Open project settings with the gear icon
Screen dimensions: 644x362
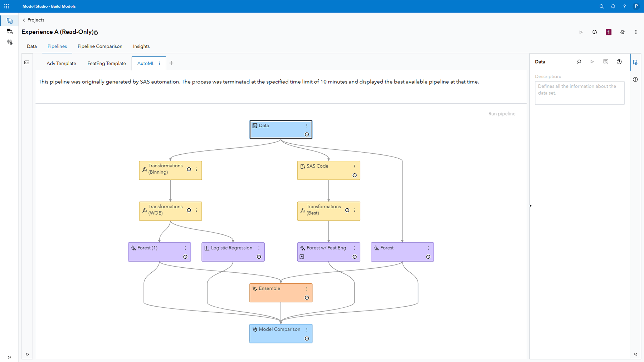pyautogui.click(x=622, y=32)
